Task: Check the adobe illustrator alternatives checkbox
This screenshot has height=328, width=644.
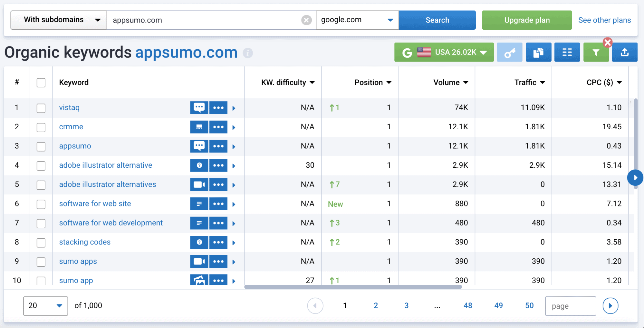Action: (41, 185)
